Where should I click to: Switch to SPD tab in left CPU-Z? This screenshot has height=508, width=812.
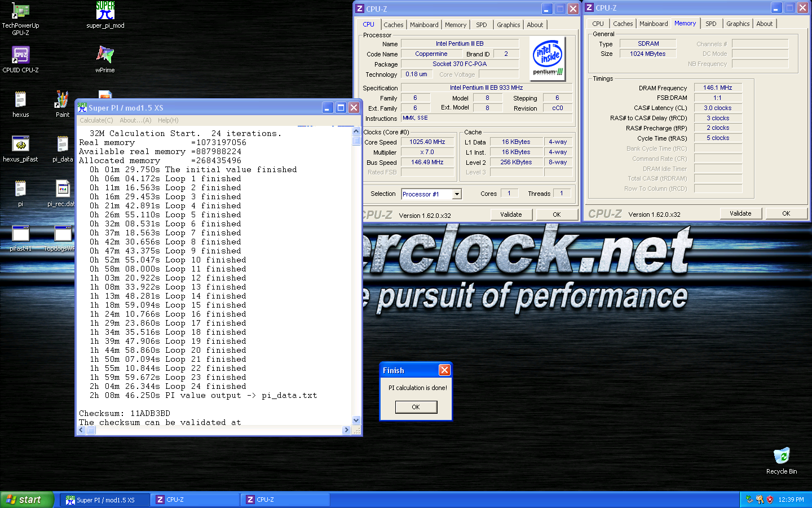(x=482, y=25)
